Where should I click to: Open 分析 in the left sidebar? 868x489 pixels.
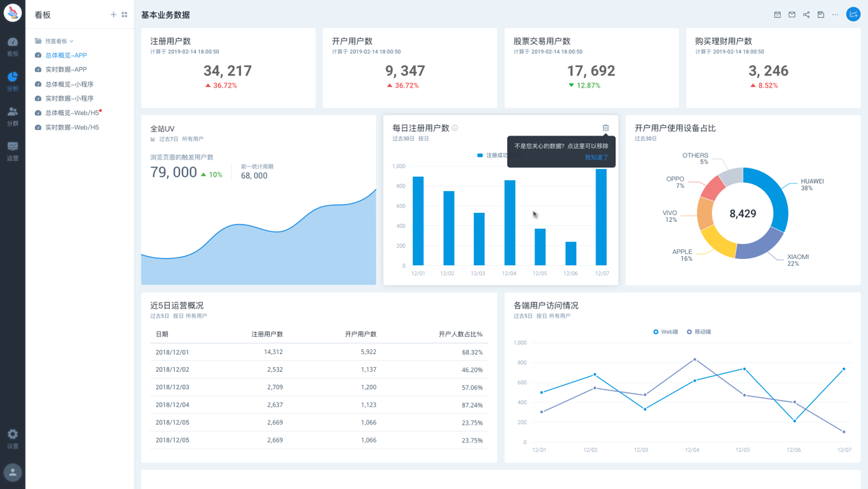tap(12, 81)
